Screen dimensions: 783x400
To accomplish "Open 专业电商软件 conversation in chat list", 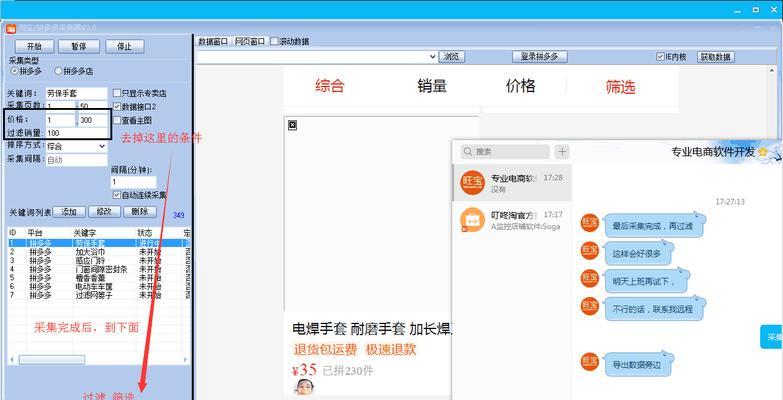I will [512, 183].
